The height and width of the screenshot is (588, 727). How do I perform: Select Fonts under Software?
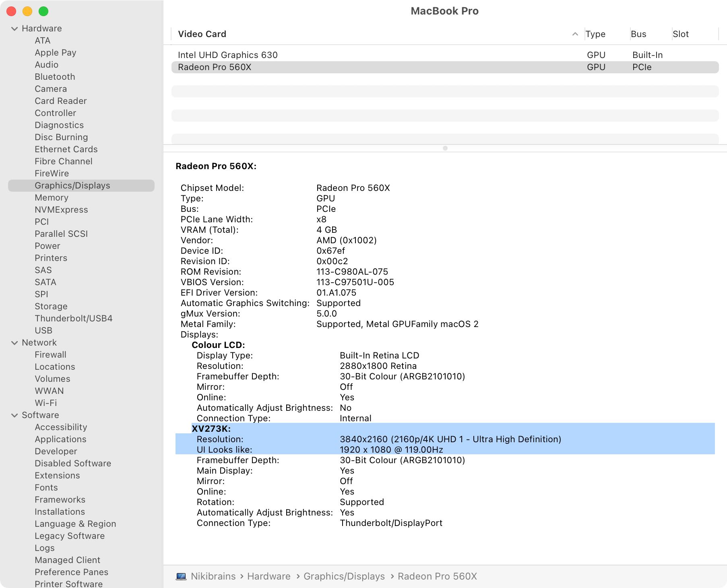point(46,487)
